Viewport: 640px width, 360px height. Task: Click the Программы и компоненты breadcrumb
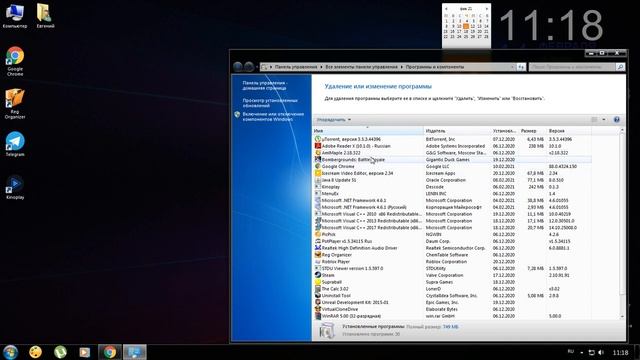(435, 67)
